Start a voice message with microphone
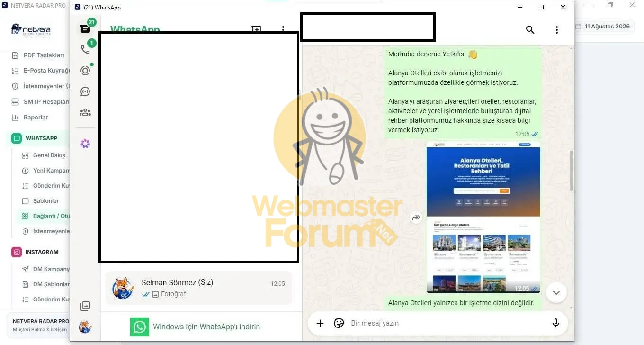 point(556,323)
